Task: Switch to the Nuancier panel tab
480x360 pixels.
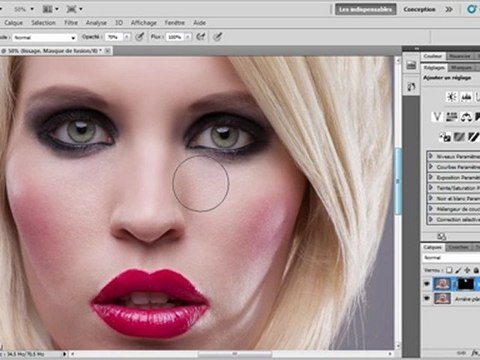Action: pyautogui.click(x=459, y=56)
